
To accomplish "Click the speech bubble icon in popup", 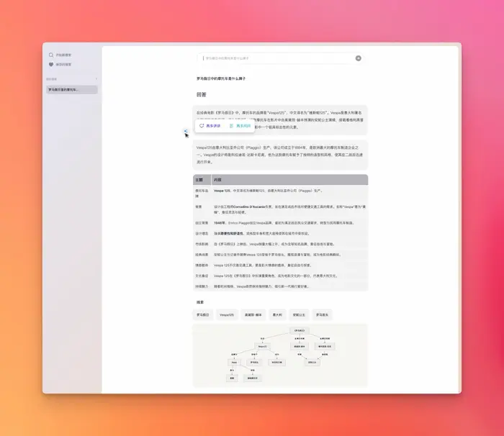I will point(202,126).
